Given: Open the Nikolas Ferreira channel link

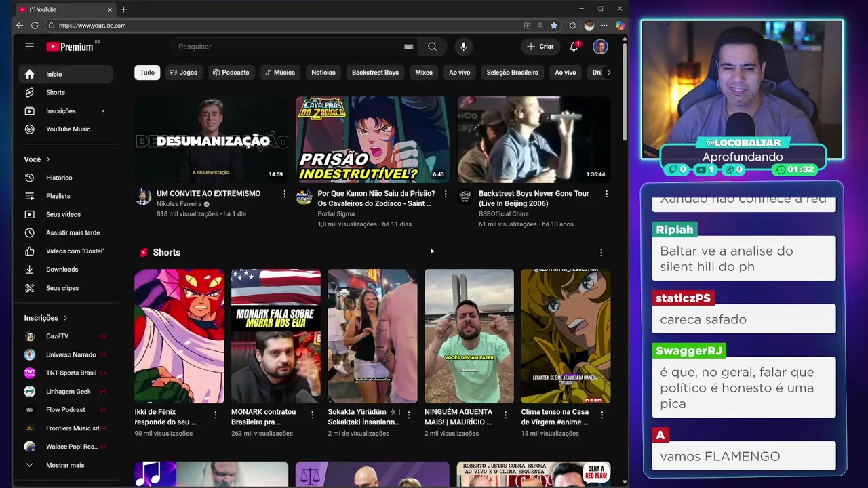Looking at the screenshot, I should [179, 204].
